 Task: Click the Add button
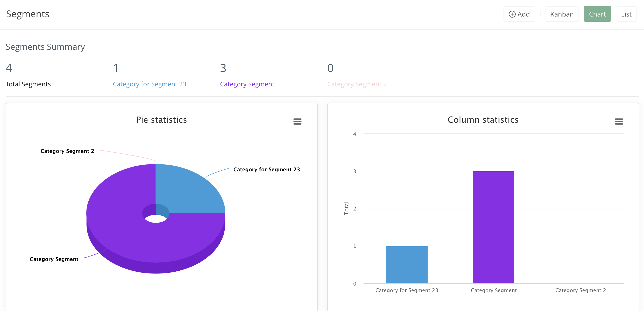click(x=519, y=14)
